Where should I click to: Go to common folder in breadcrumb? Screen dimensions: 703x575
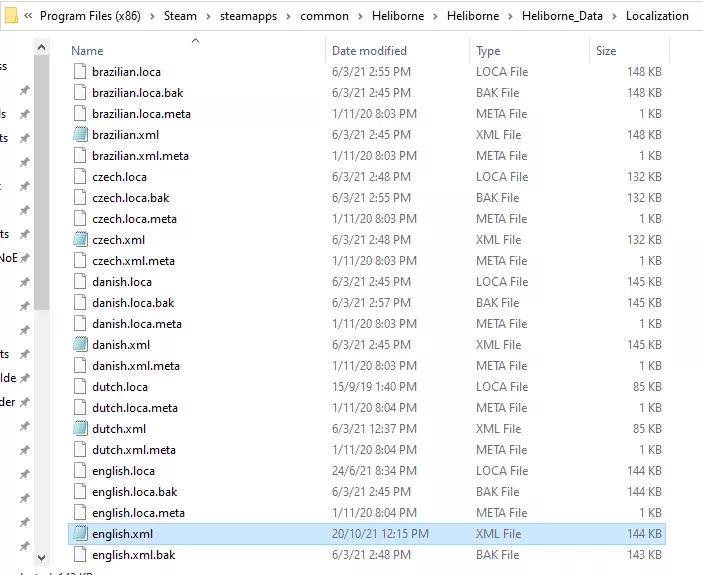pos(324,16)
